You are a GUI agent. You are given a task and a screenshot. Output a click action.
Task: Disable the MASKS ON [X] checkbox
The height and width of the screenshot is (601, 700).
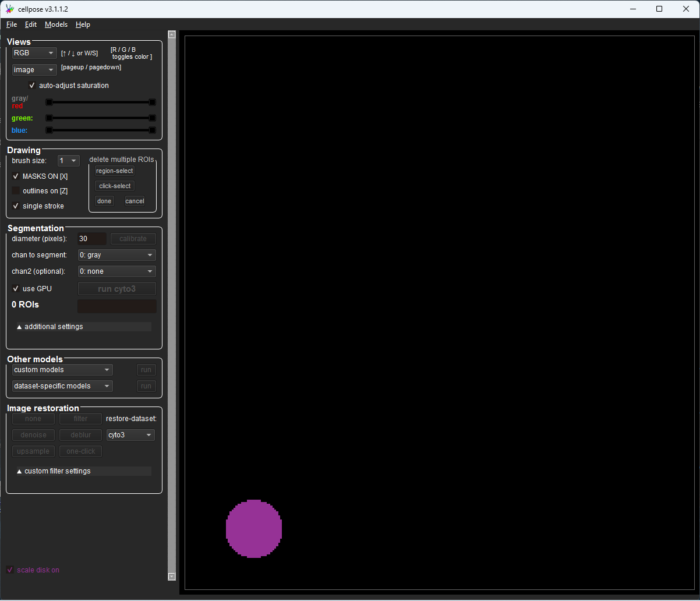click(16, 176)
